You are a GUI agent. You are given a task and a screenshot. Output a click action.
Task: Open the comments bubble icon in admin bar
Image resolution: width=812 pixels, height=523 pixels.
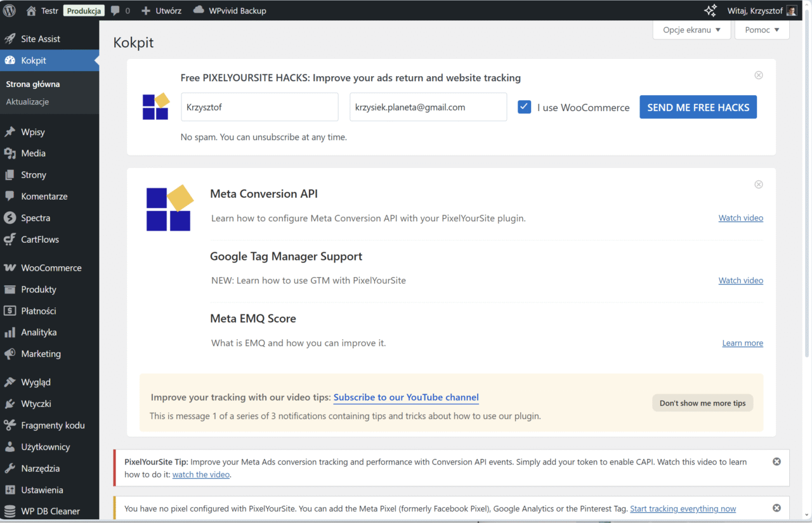pyautogui.click(x=115, y=11)
